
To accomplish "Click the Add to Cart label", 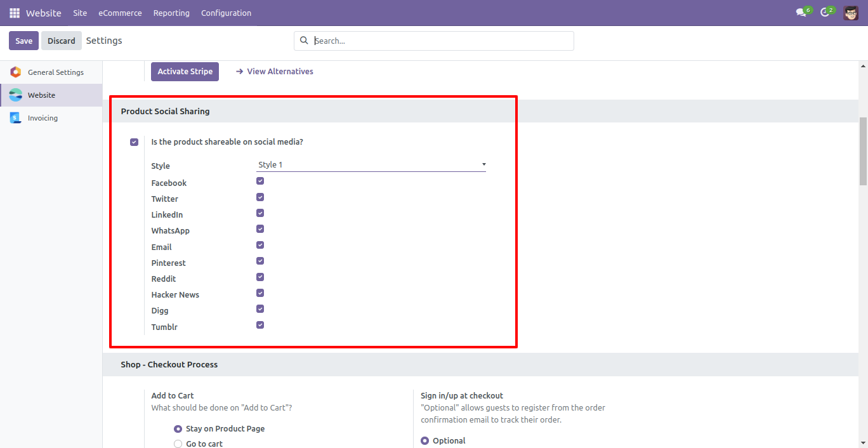I will pos(173,395).
